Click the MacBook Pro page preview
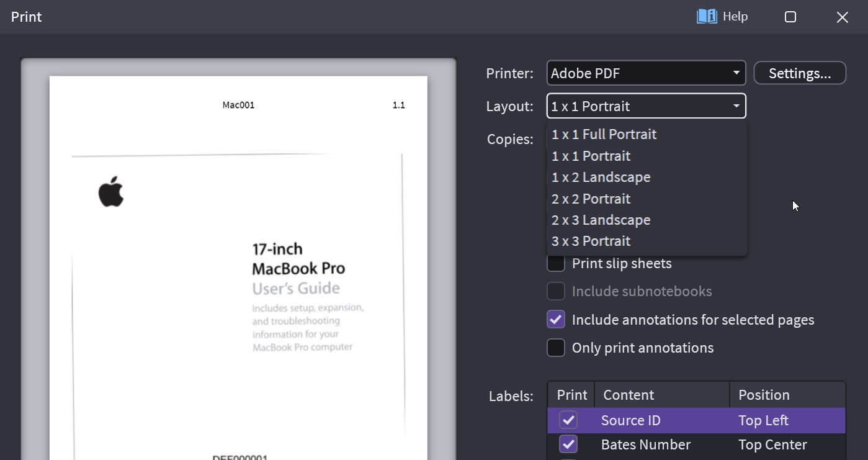868x460 pixels. [x=238, y=267]
